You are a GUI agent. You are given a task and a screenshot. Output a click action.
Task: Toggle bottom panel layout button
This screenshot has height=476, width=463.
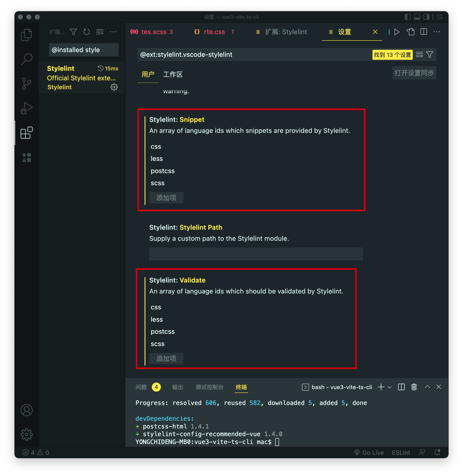tap(417, 17)
